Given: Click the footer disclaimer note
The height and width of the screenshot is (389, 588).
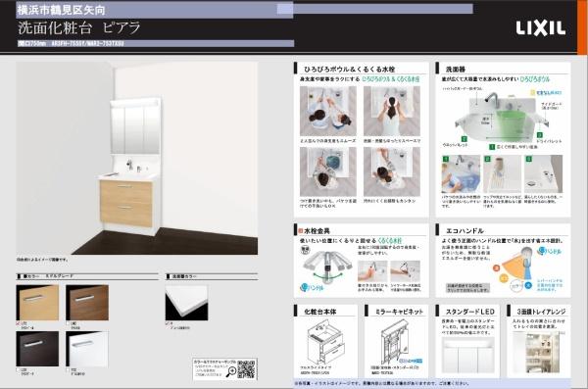Looking at the screenshot, I should pos(382,383).
